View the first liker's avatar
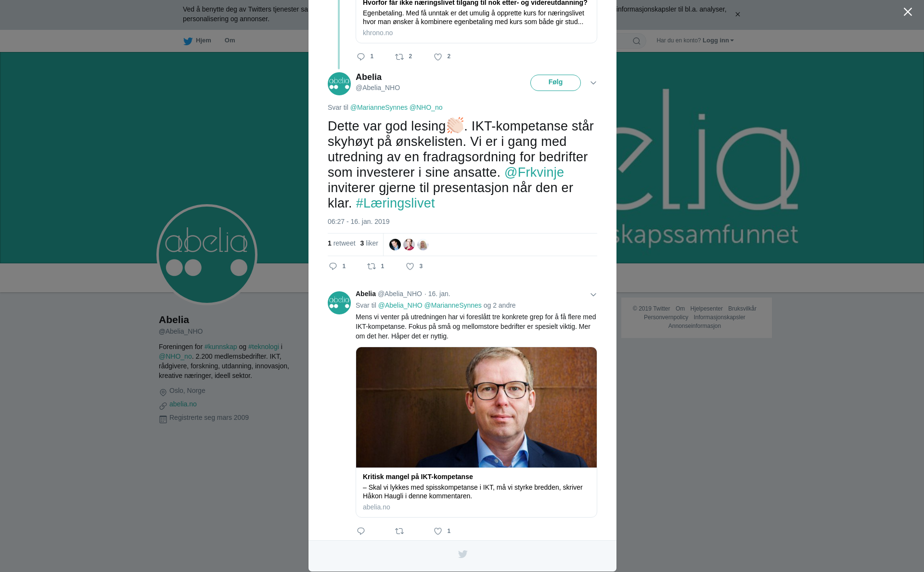 click(x=395, y=245)
